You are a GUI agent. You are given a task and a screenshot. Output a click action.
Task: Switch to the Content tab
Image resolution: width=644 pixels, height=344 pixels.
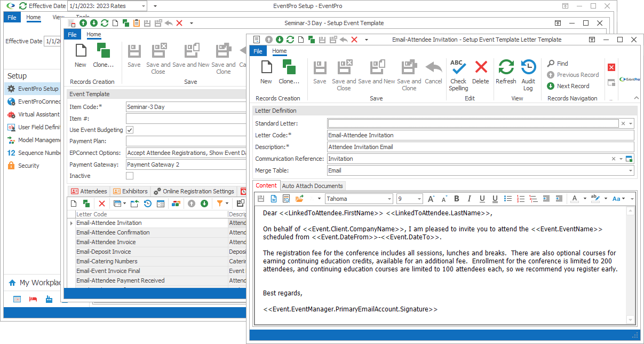(266, 185)
